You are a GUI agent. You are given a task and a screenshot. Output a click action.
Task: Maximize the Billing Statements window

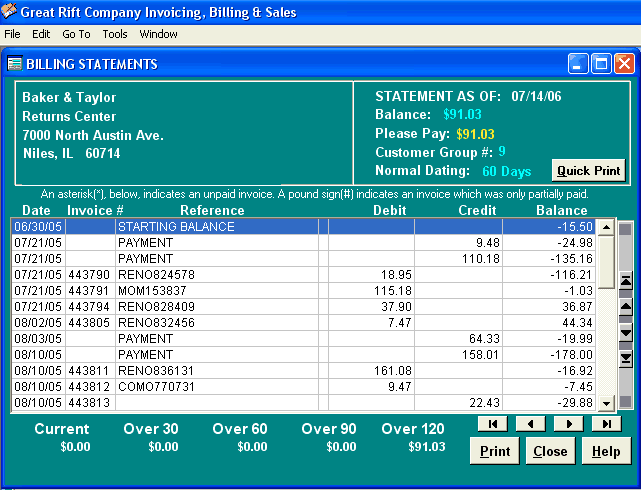point(601,64)
